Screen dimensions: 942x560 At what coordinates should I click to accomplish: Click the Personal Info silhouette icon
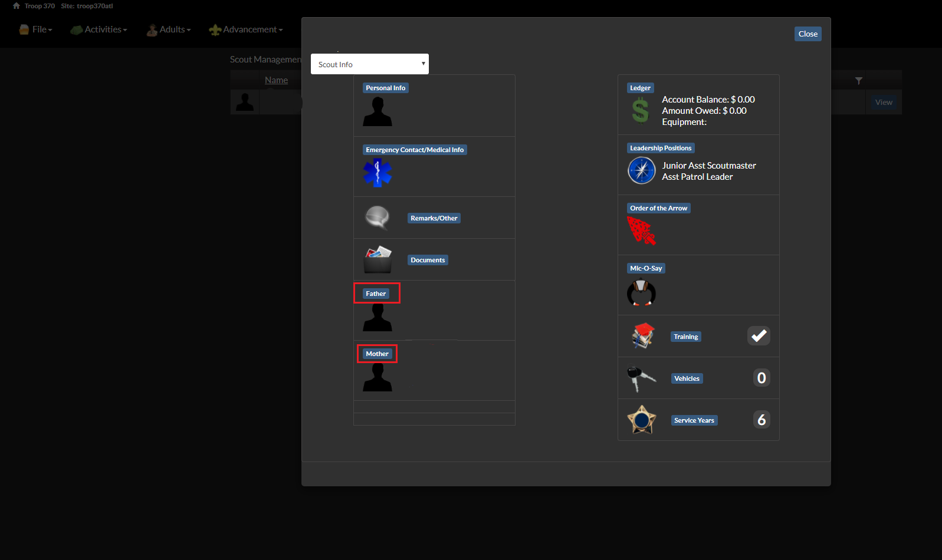pyautogui.click(x=378, y=111)
